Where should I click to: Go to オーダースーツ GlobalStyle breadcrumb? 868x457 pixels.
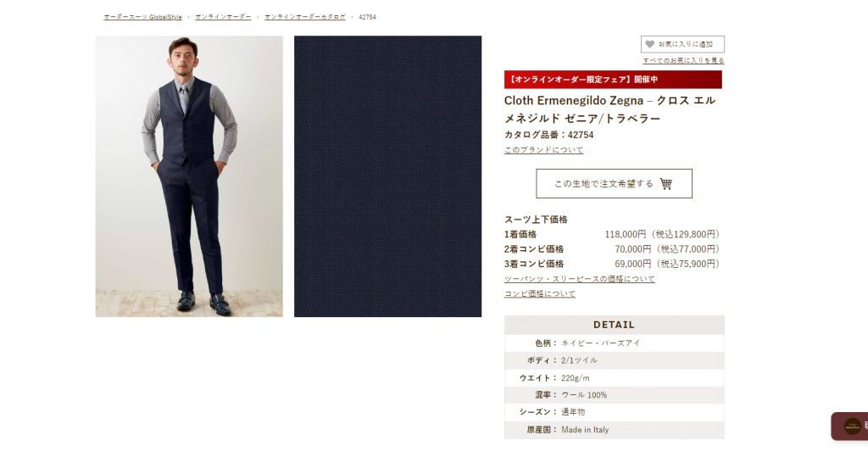[142, 17]
